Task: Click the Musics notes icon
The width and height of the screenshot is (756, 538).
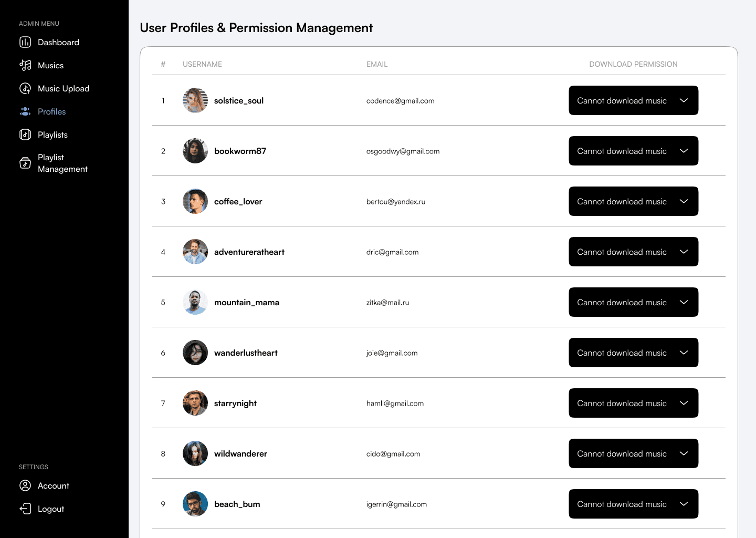Action: coord(25,66)
